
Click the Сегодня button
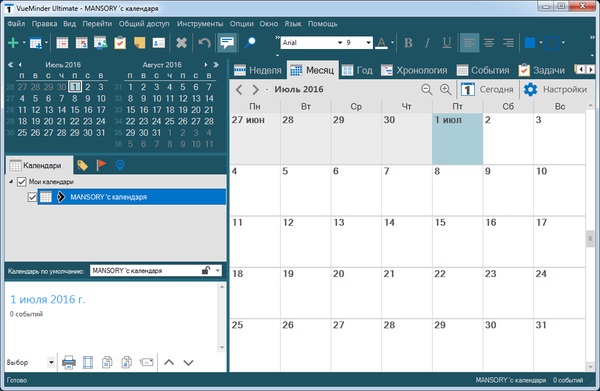[x=487, y=90]
